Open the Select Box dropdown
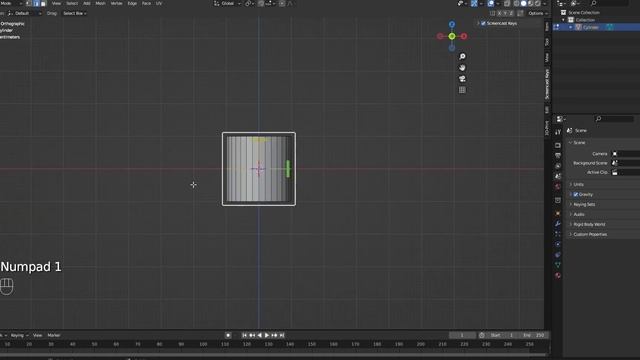 pyautogui.click(x=74, y=13)
